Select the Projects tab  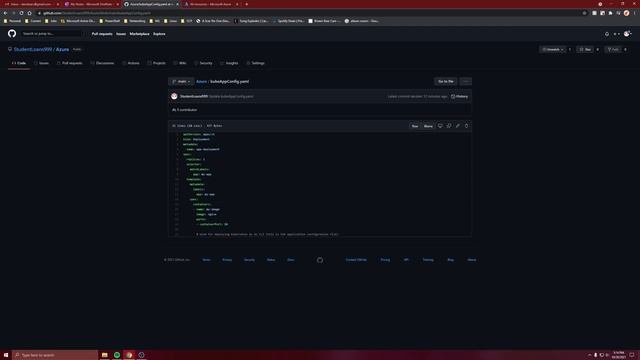(157, 63)
